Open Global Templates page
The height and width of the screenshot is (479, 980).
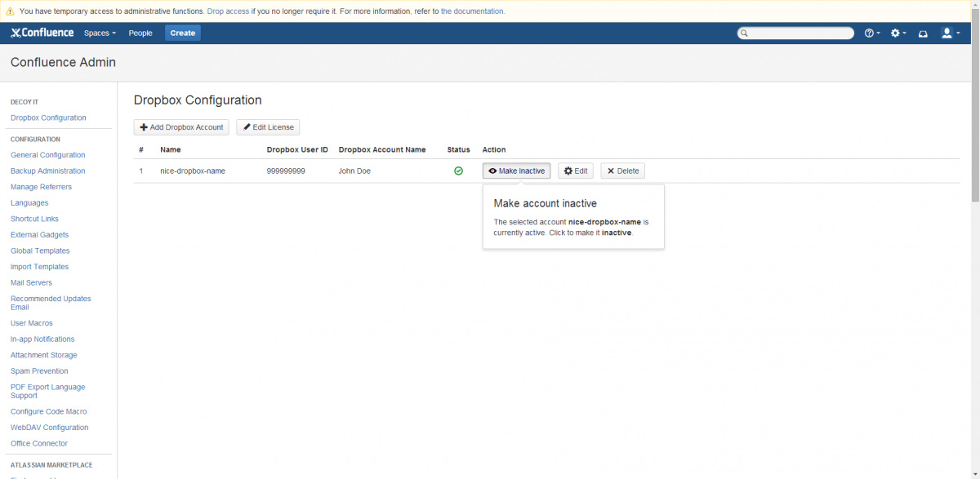click(x=40, y=251)
